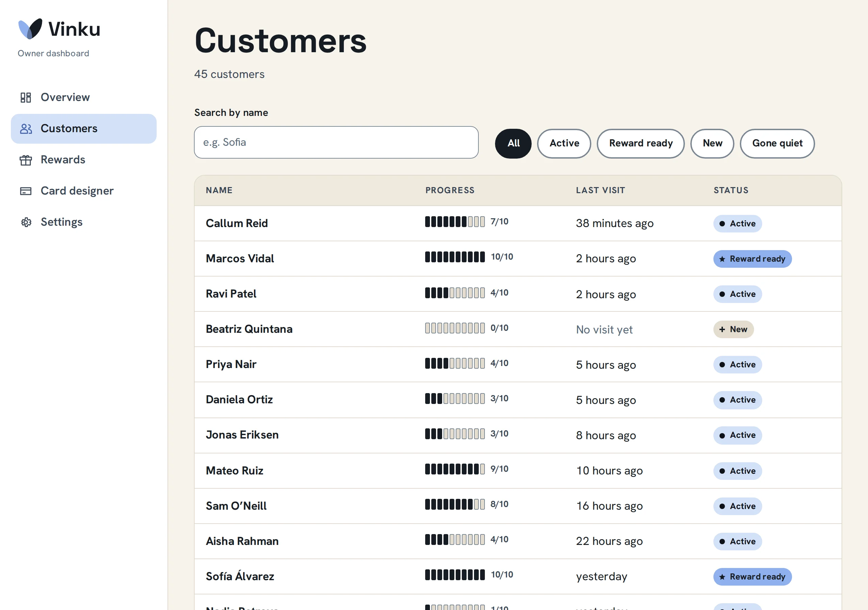The width and height of the screenshot is (868, 610).
Task: Click the Card designer card icon
Action: click(26, 191)
